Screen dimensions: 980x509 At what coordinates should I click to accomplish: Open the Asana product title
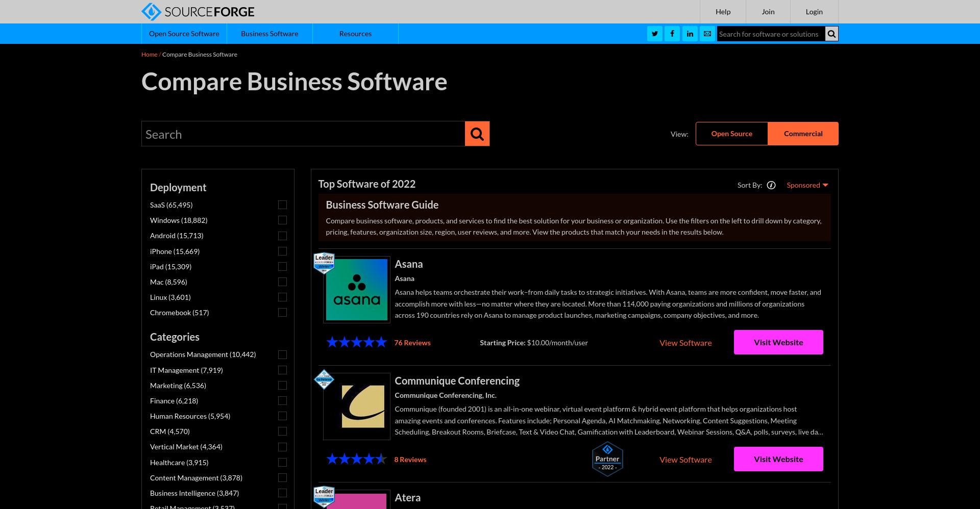tap(409, 264)
